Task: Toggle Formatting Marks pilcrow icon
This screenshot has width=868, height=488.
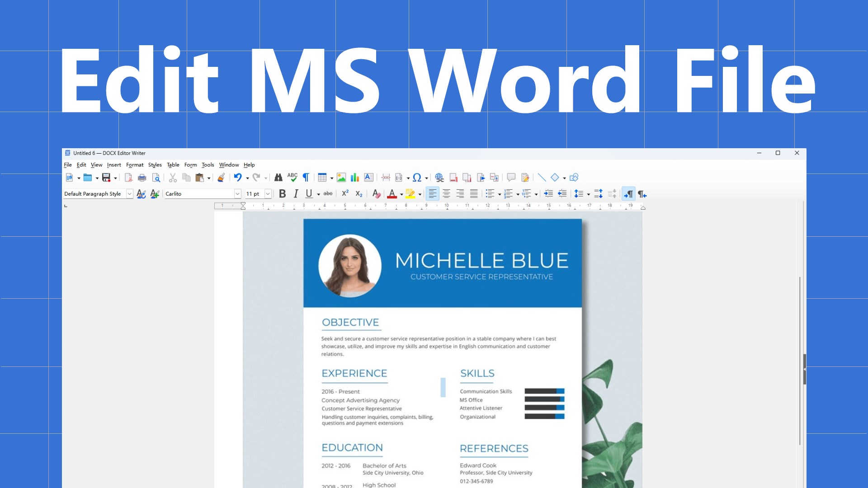Action: click(x=306, y=178)
